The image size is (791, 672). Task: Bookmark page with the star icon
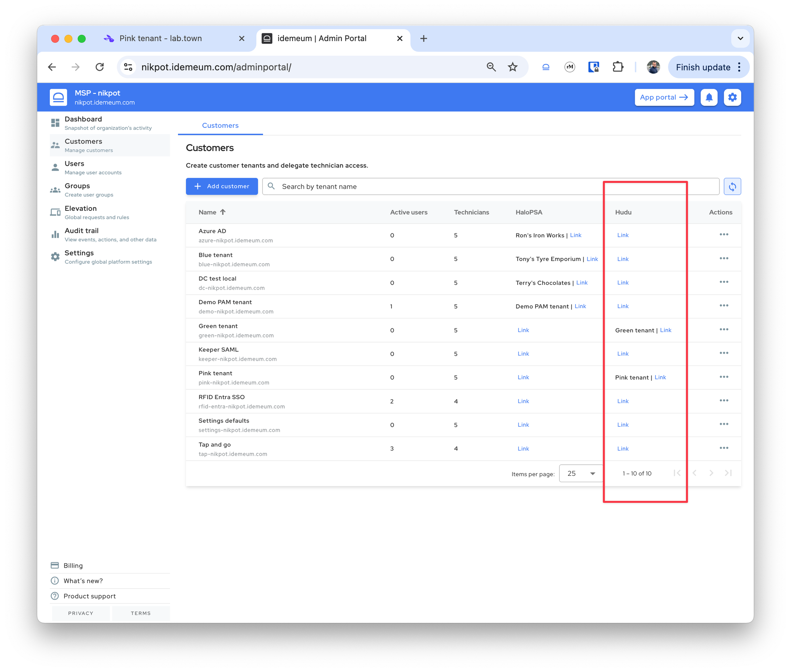tap(513, 67)
